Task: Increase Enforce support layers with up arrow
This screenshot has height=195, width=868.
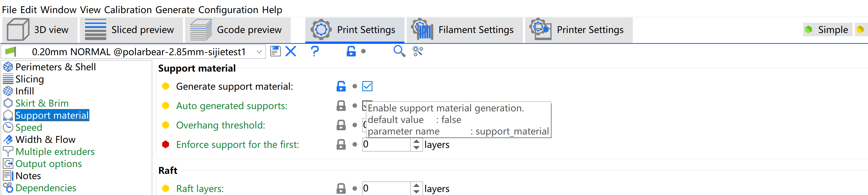Action: pyautogui.click(x=417, y=142)
